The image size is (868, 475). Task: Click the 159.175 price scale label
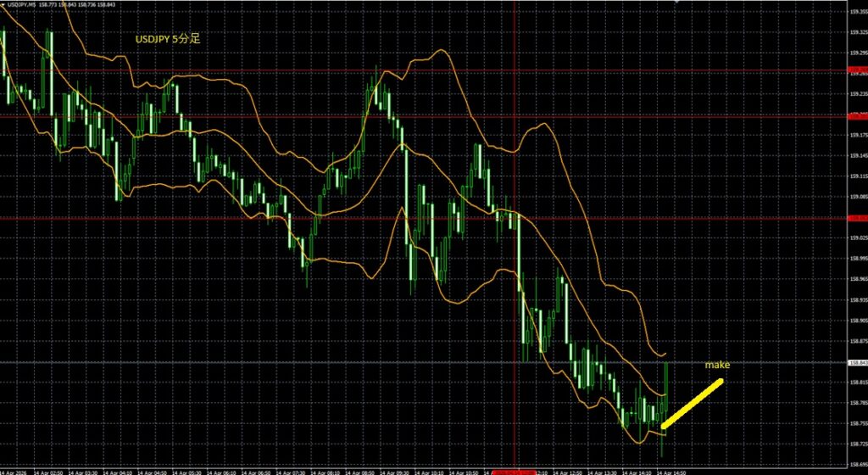858,135
